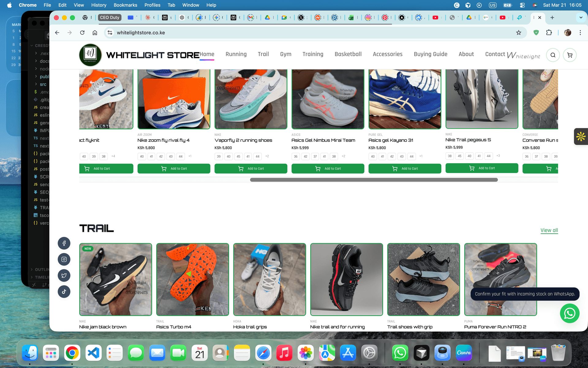The image size is (588, 368).
Task: Open WhatsApp chat floating button
Action: tap(570, 313)
